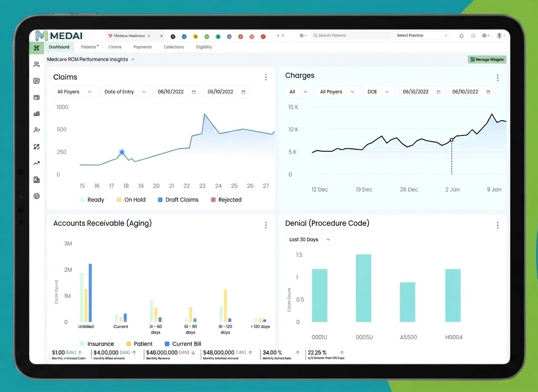The height and width of the screenshot is (392, 538).
Task: Click the billing list icon in sidebar
Action: (36, 81)
